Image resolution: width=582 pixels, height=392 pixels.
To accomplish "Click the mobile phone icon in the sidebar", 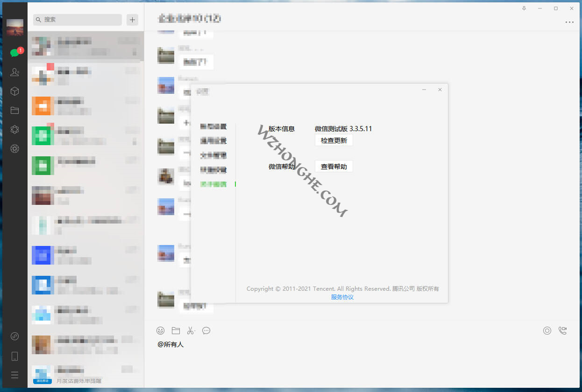I will [15, 356].
